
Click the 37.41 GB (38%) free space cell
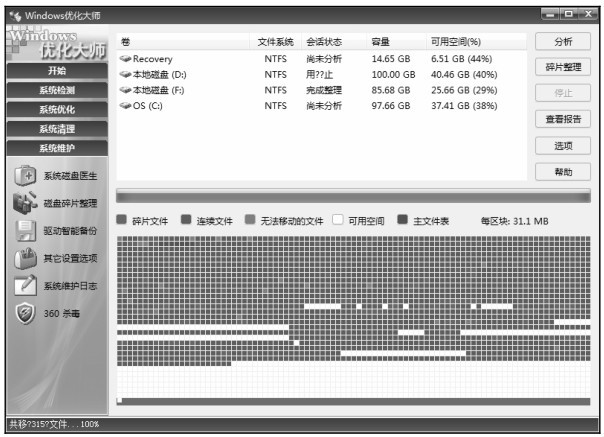(464, 106)
